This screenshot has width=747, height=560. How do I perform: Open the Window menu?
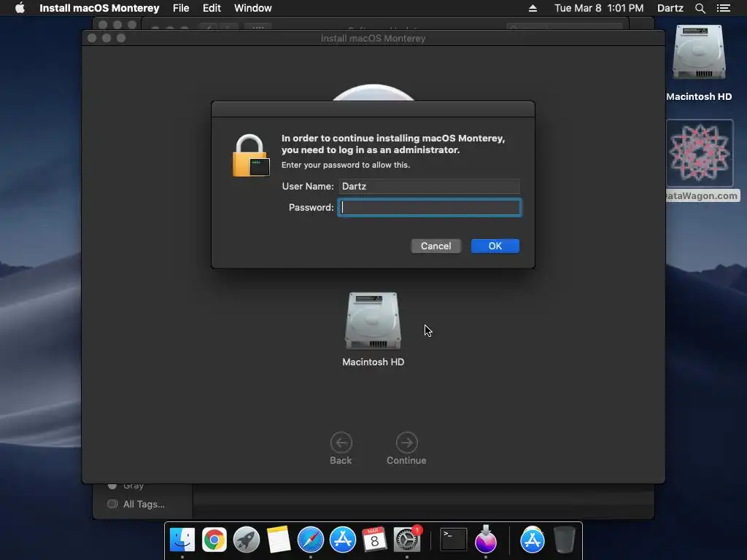click(x=253, y=8)
